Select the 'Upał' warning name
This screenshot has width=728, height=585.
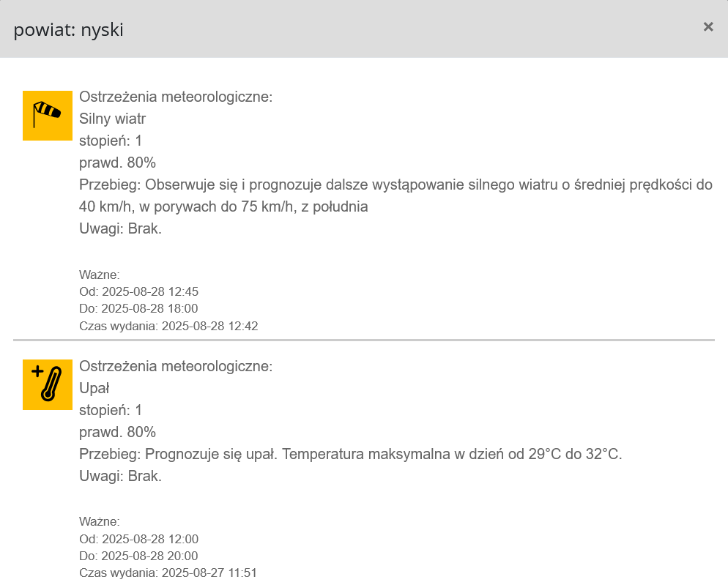pyautogui.click(x=94, y=387)
